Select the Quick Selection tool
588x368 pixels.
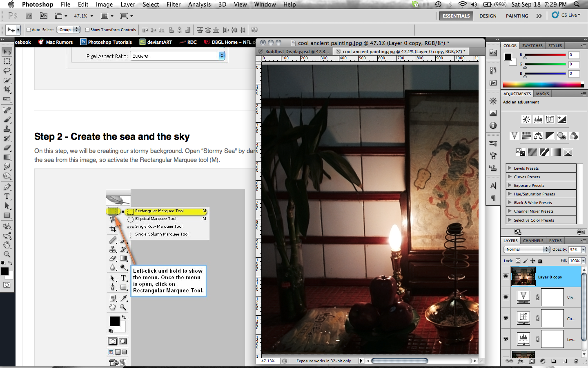point(7,80)
